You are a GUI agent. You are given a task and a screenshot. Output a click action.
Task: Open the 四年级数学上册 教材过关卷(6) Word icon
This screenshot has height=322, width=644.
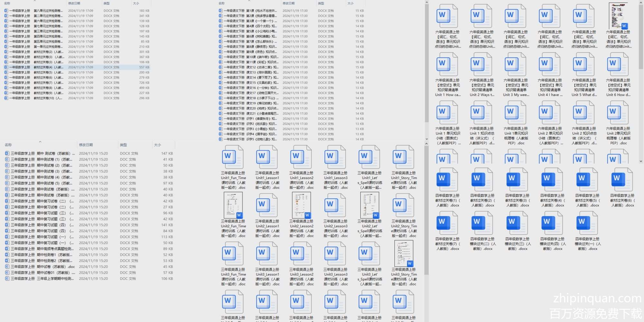point(622,179)
